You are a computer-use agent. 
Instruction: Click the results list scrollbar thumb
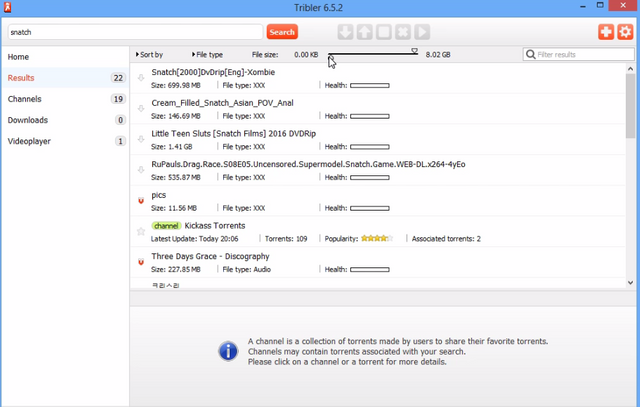[x=630, y=106]
